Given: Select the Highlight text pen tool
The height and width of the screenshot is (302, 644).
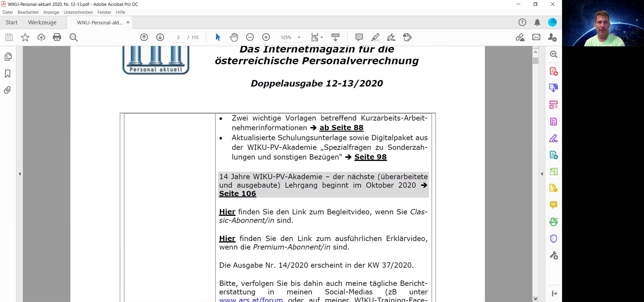Looking at the screenshot, I should [x=375, y=37].
